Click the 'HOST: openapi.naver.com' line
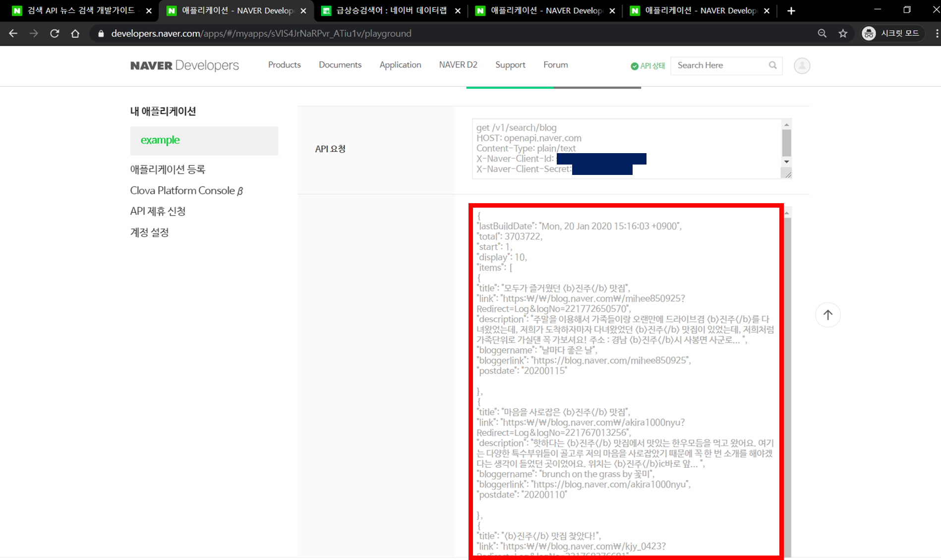This screenshot has width=941, height=560. tap(529, 138)
